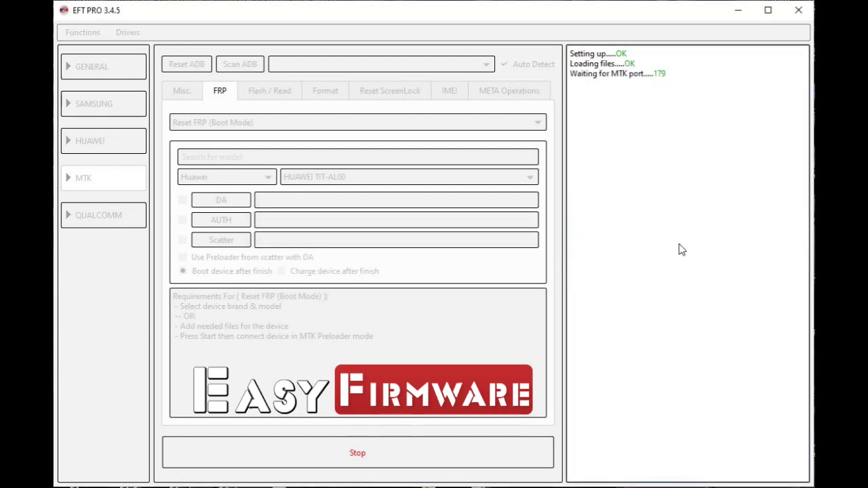Toggle the DA checkbox
868x488 pixels.
tap(182, 200)
